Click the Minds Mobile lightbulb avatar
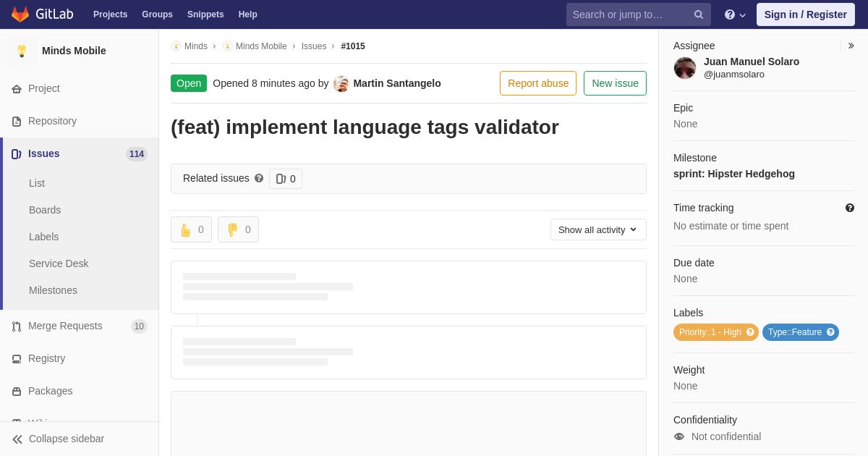868x456 pixels. pyautogui.click(x=22, y=51)
